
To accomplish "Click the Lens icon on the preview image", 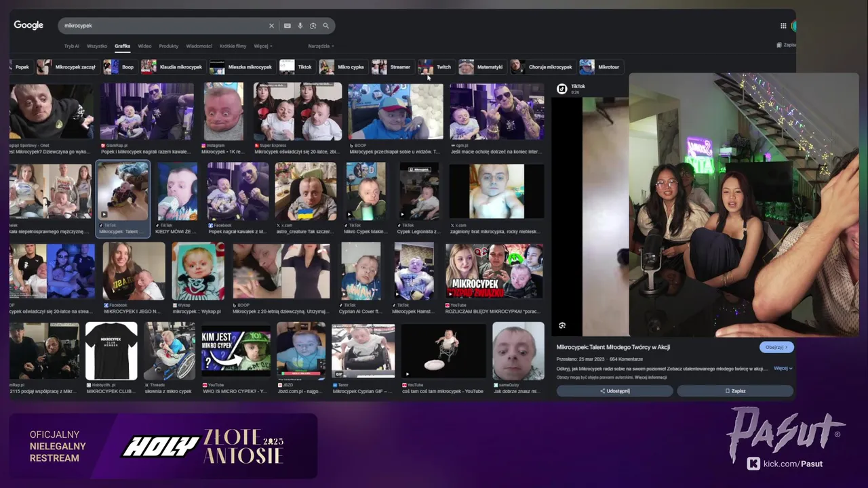I will tap(562, 325).
